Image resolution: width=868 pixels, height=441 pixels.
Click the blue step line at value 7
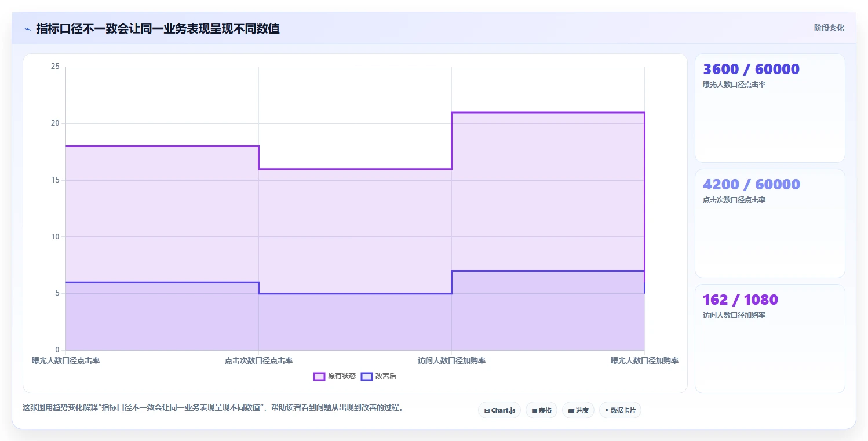tap(548, 271)
